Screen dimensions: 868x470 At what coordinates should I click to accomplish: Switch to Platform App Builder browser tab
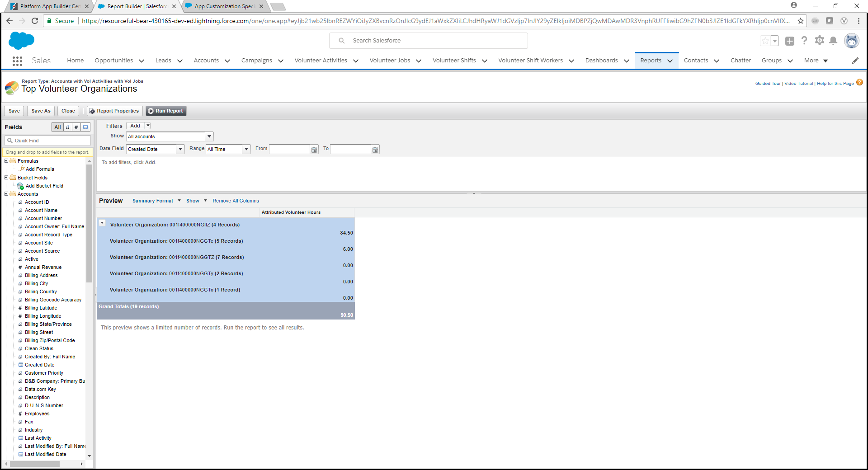[51, 6]
